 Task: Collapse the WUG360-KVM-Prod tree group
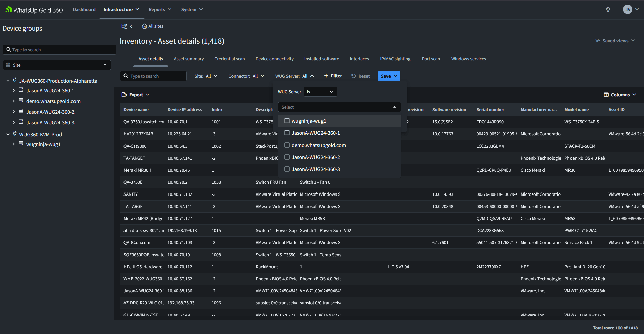click(x=8, y=134)
